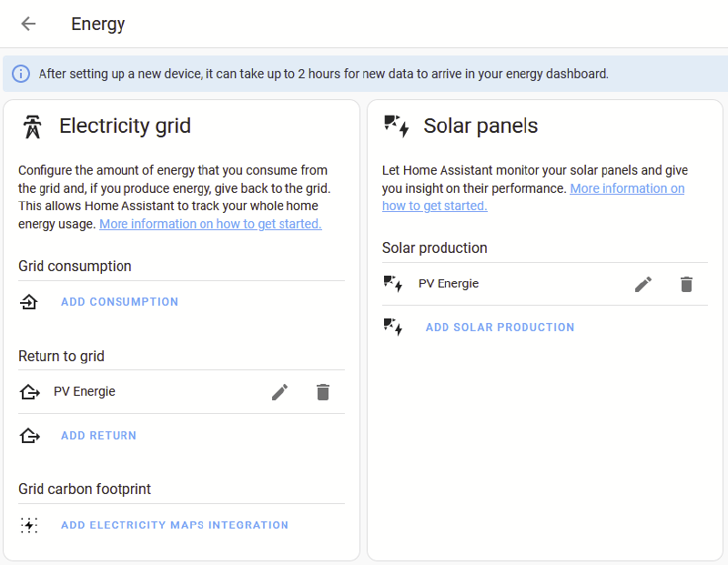Open the Electricity grid 'More information' link
The width and height of the screenshot is (728, 565).
point(210,224)
